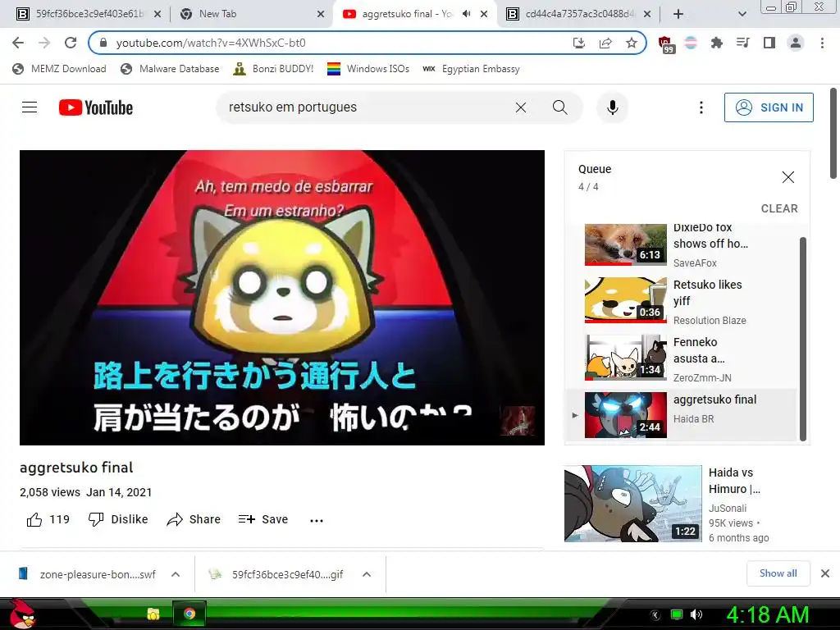The height and width of the screenshot is (630, 840).
Task: Install or download page icon in address bar
Action: tap(579, 43)
